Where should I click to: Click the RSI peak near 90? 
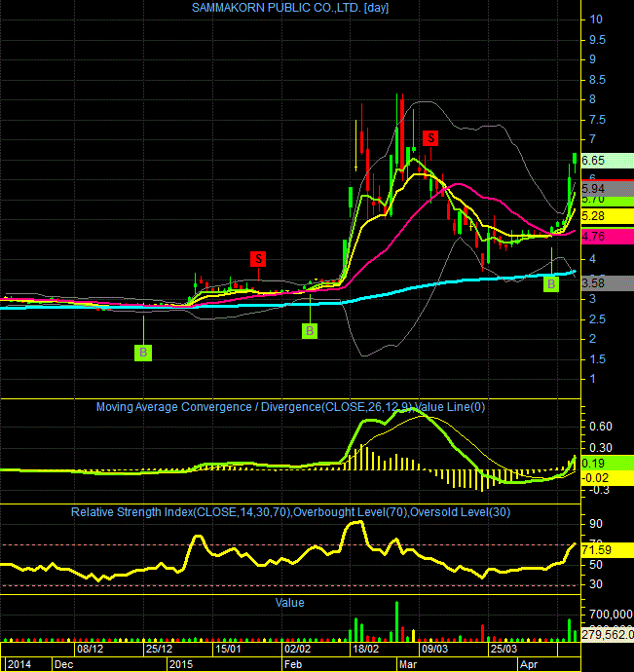point(357,523)
